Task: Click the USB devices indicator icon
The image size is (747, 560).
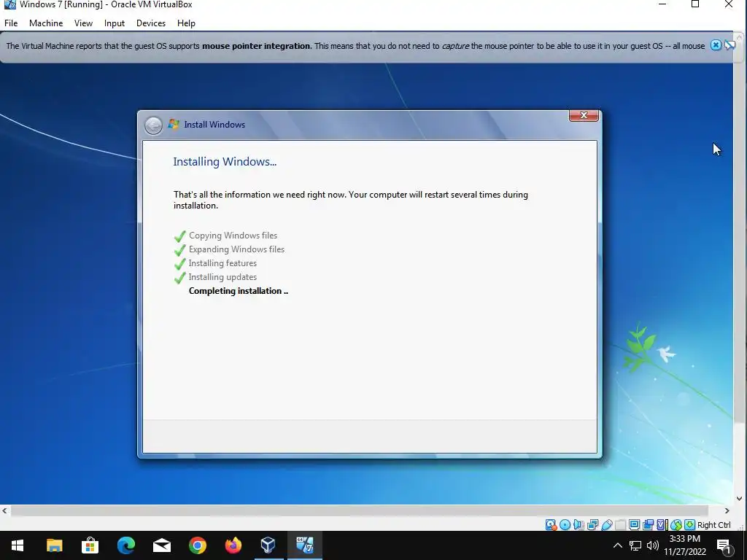Action: pyautogui.click(x=606, y=525)
